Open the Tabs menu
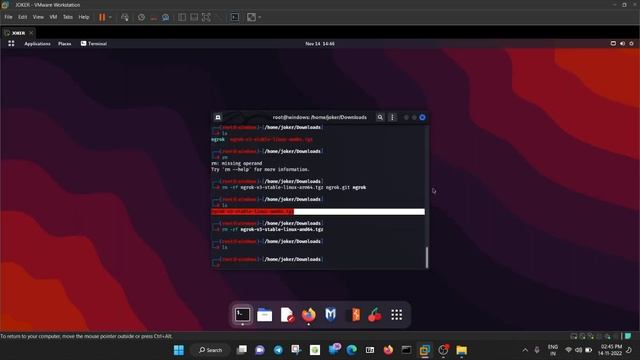640x360 pixels. [68, 17]
